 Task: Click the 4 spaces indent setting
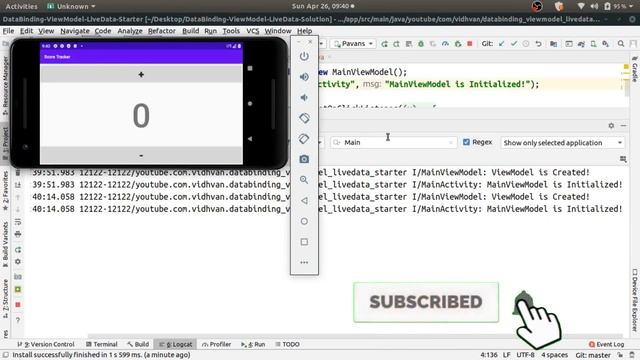[x=554, y=355]
